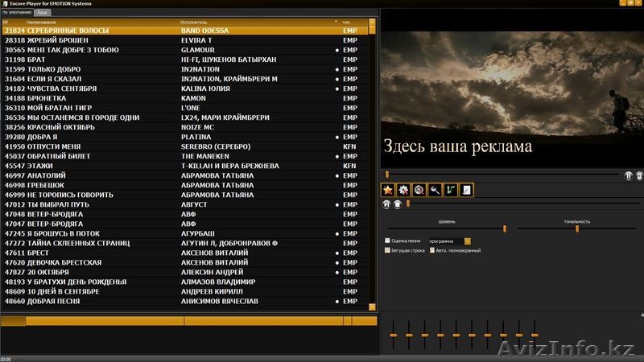Click the green route-shaped toolbar icon
The image size is (644, 362).
point(450,190)
